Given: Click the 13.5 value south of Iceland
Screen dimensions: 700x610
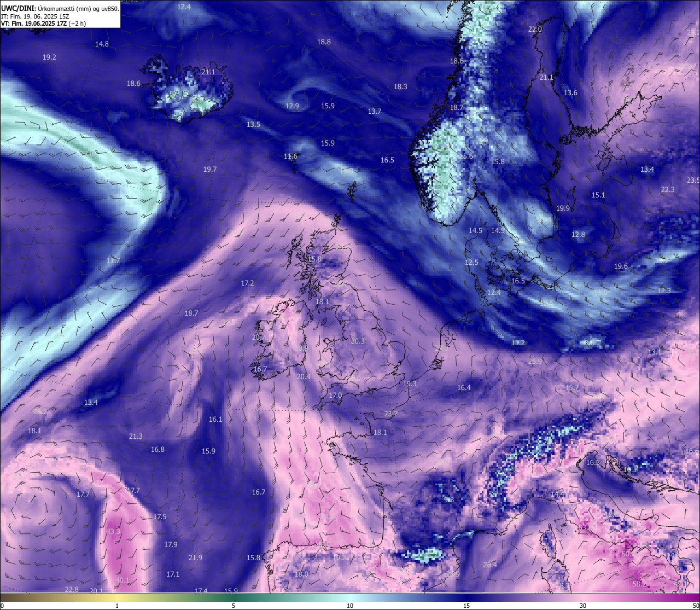Looking at the screenshot, I should point(253,124).
